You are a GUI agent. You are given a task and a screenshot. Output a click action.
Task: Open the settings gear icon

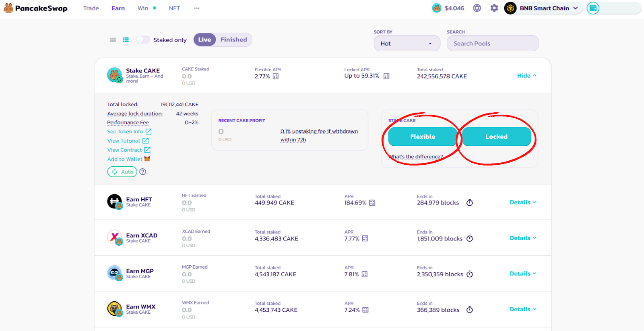pyautogui.click(x=494, y=8)
